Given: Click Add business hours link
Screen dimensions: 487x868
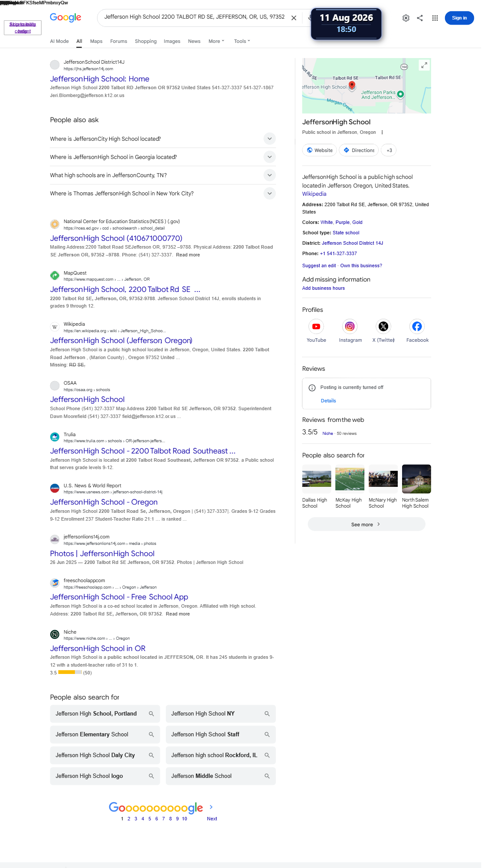Looking at the screenshot, I should click(323, 288).
